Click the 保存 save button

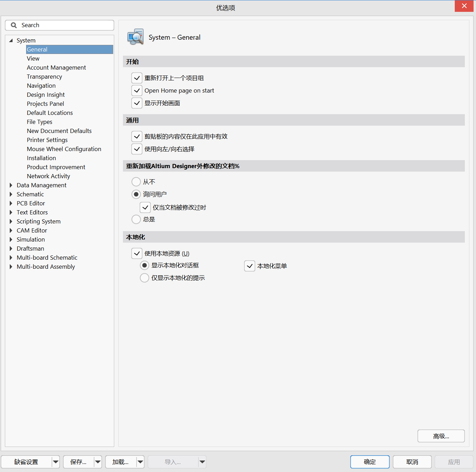pyautogui.click(x=79, y=462)
